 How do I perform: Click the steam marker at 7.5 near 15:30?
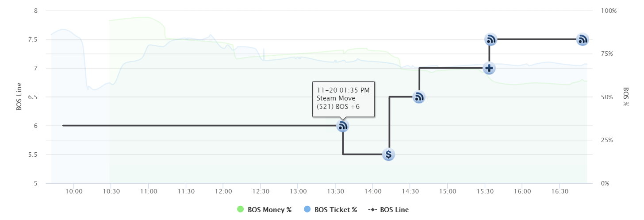click(x=491, y=39)
